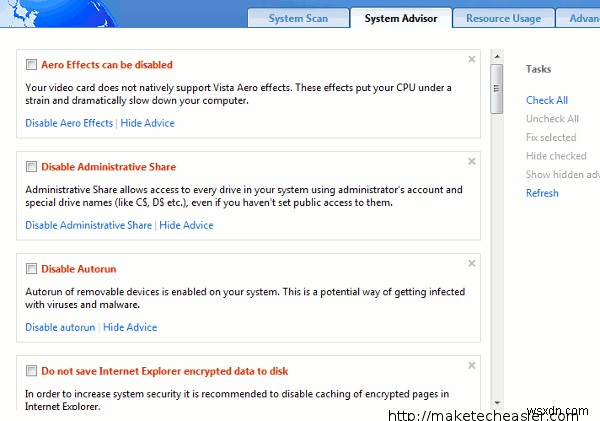
Task: Hide advice for Aero Effects
Action: tap(147, 123)
